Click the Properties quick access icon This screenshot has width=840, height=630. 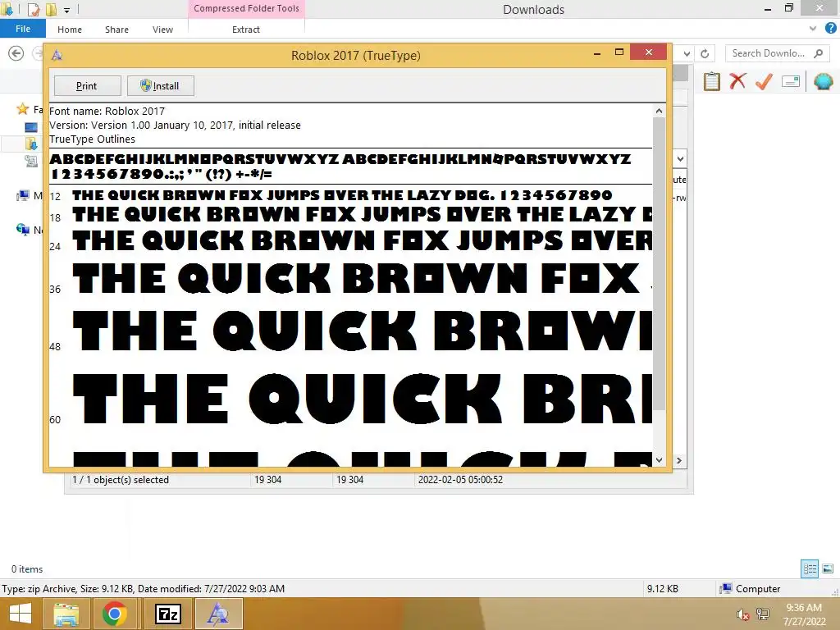click(x=33, y=9)
